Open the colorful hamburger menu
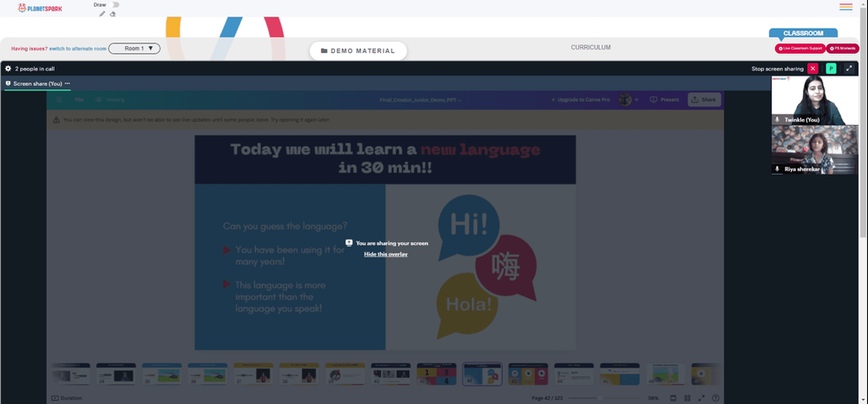 (845, 7)
